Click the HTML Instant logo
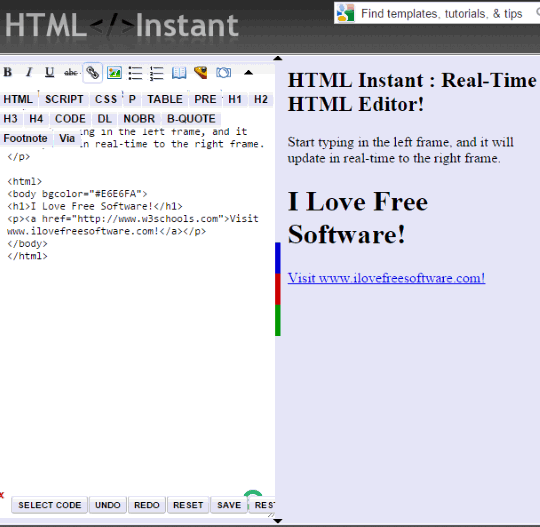 (121, 25)
